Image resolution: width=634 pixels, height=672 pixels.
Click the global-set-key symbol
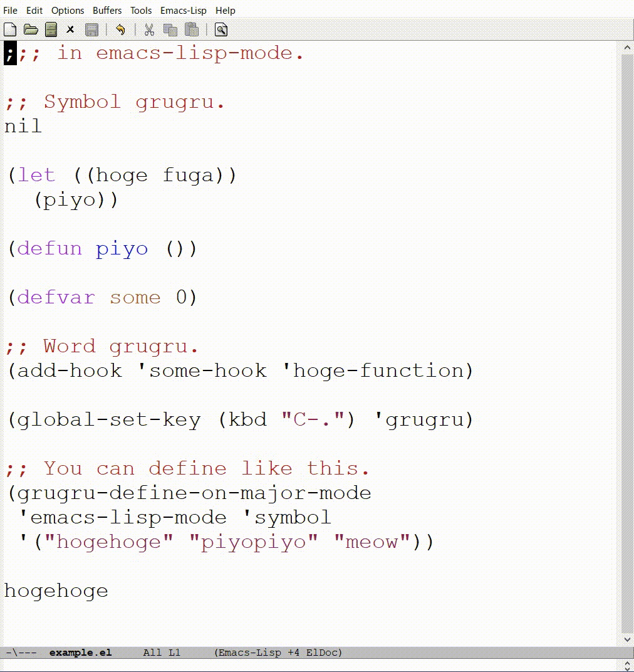click(x=109, y=419)
